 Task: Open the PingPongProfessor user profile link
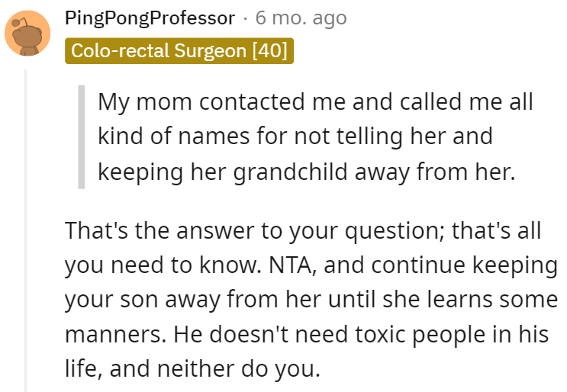pyautogui.click(x=151, y=18)
